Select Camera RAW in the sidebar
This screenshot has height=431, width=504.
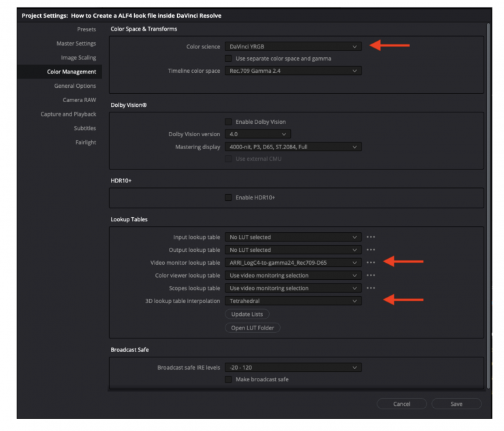pyautogui.click(x=79, y=100)
